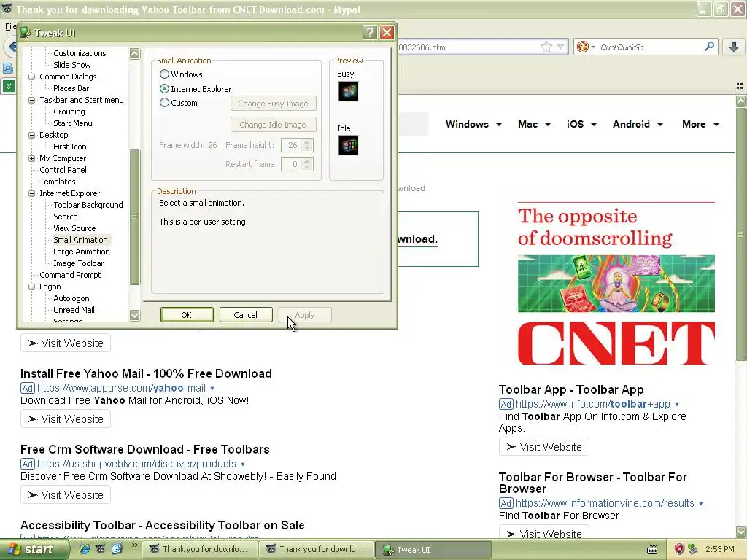Select Places Bar in the tree
This screenshot has height=560, width=747.
(x=71, y=88)
